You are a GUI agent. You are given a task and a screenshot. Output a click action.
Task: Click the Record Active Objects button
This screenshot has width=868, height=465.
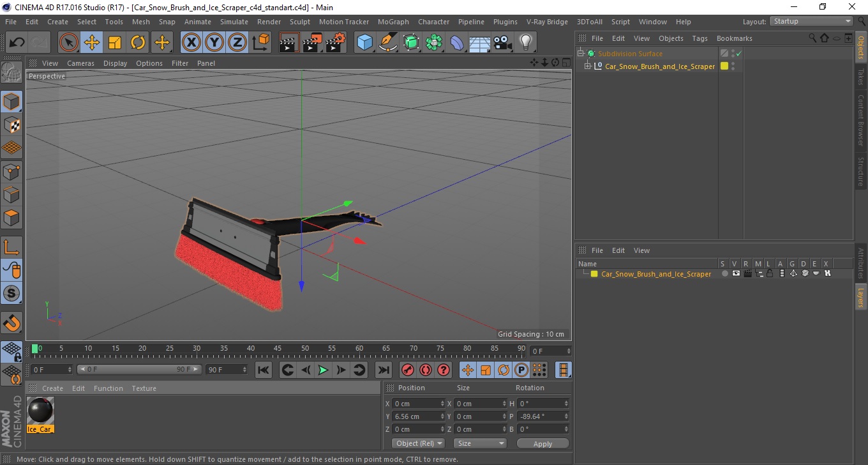click(407, 370)
